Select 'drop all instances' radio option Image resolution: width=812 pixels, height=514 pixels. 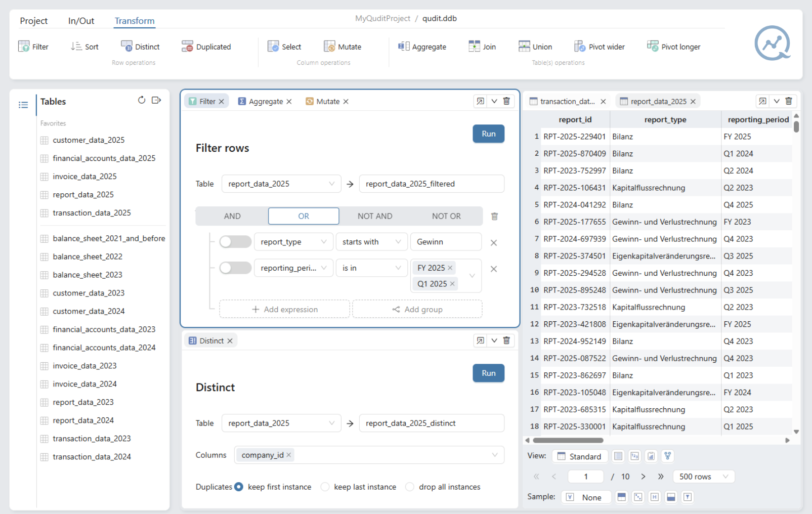410,487
